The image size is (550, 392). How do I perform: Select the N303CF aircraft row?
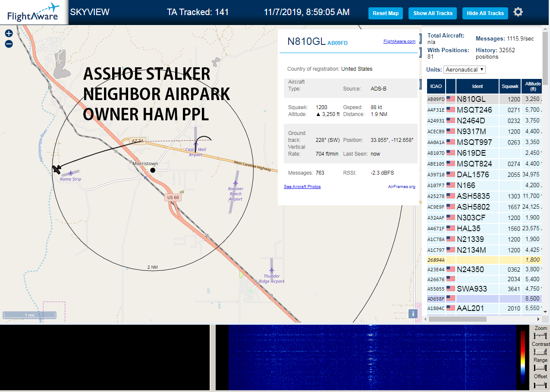click(x=484, y=217)
